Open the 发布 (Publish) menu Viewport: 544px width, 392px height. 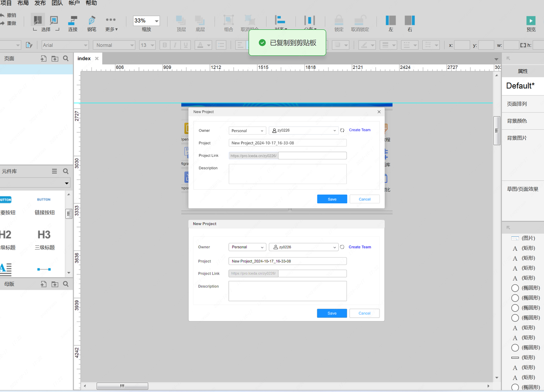40,3
